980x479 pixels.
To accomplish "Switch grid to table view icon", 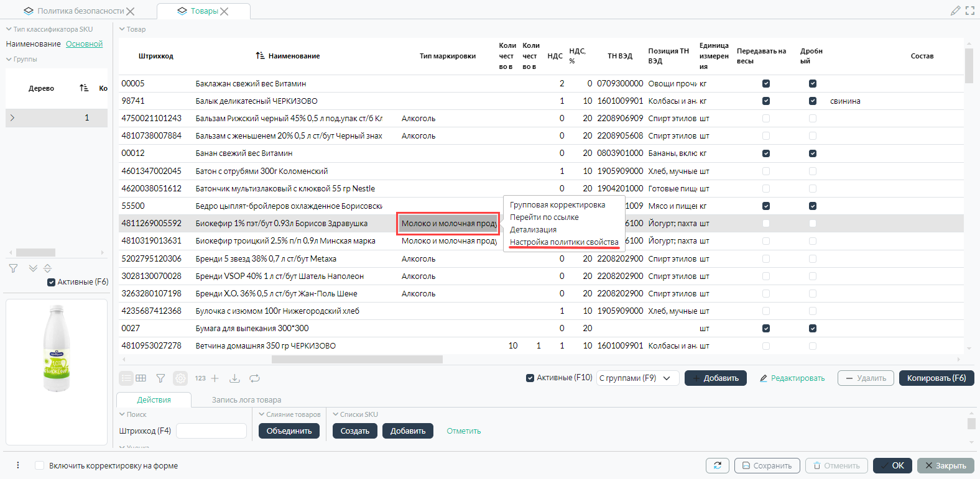I will 141,378.
